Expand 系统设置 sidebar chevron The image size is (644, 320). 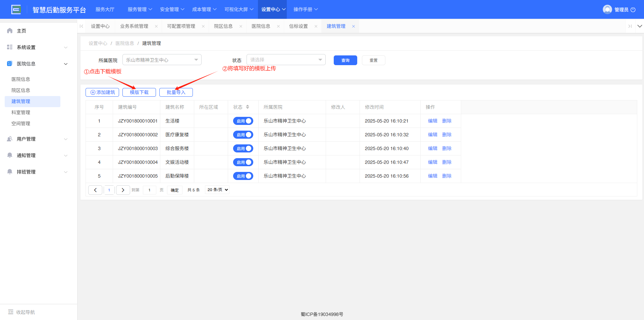tap(66, 47)
